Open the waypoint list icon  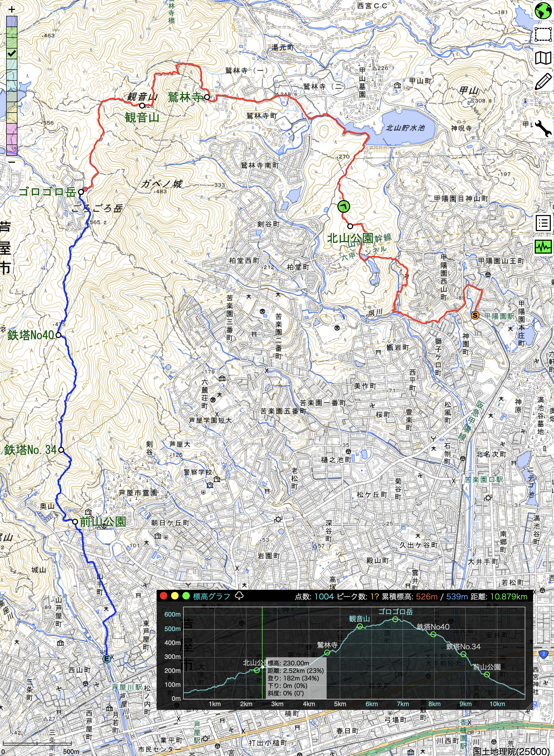click(x=543, y=223)
